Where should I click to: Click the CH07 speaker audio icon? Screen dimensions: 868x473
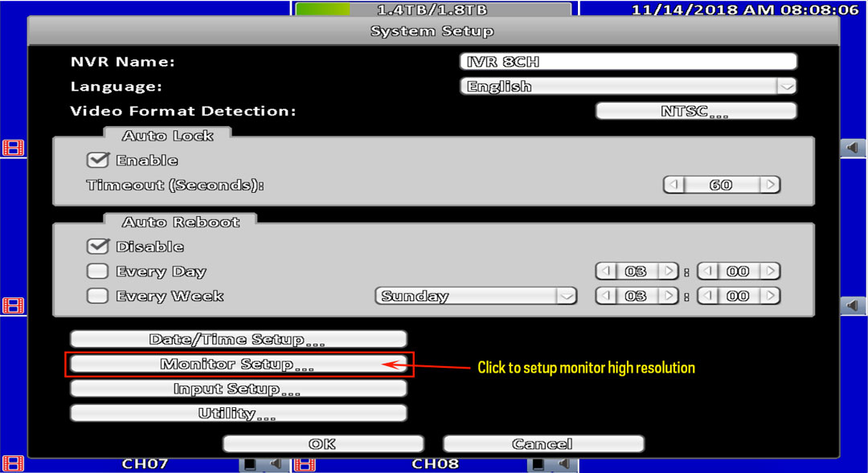pos(275,463)
